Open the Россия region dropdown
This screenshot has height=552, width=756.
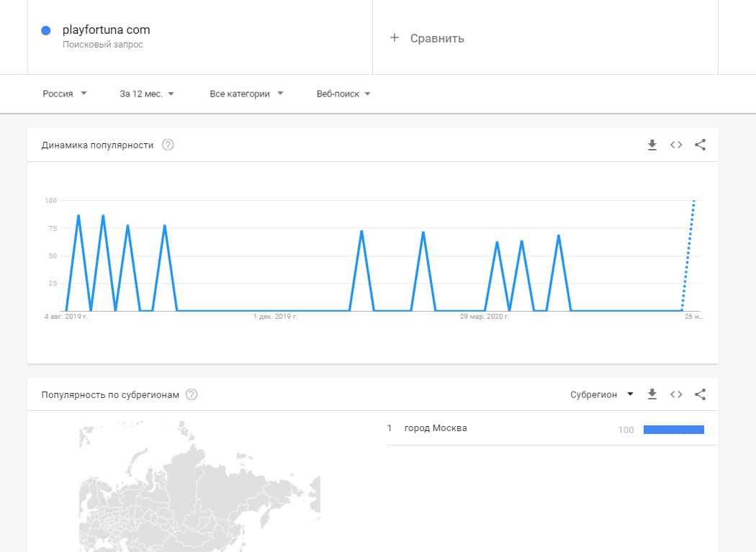(65, 94)
